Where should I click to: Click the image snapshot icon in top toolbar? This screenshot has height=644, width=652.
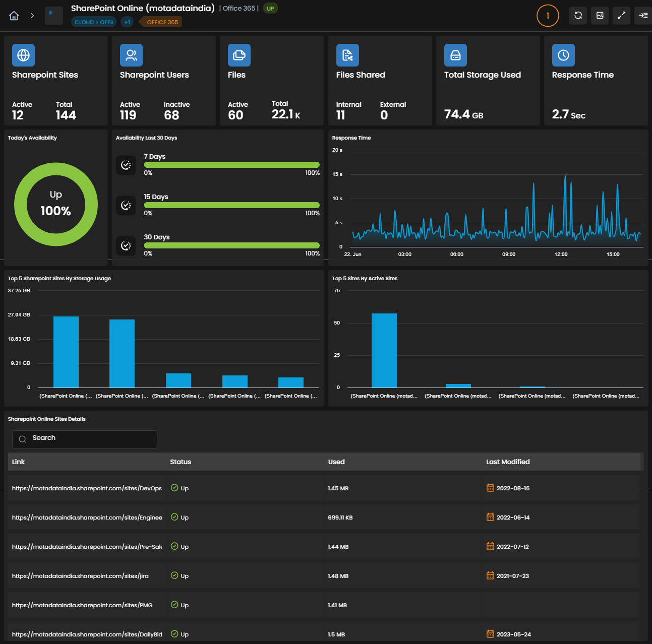point(600,16)
